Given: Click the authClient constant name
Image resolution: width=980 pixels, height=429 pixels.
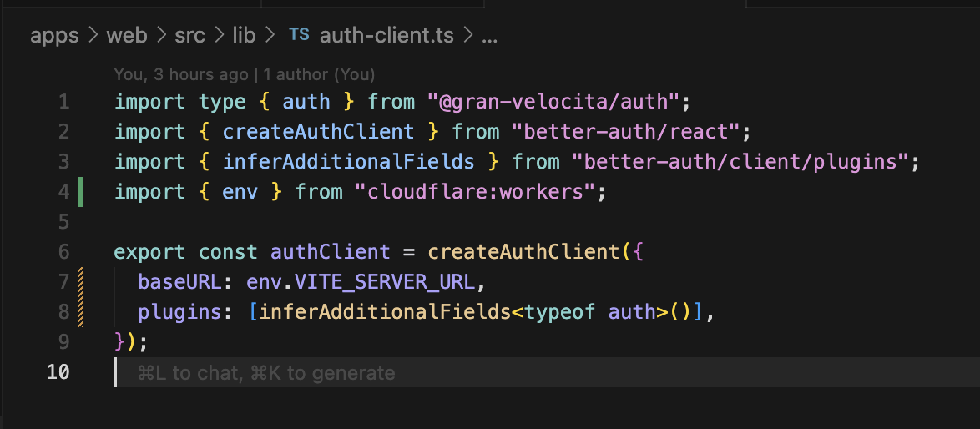Looking at the screenshot, I should (330, 252).
